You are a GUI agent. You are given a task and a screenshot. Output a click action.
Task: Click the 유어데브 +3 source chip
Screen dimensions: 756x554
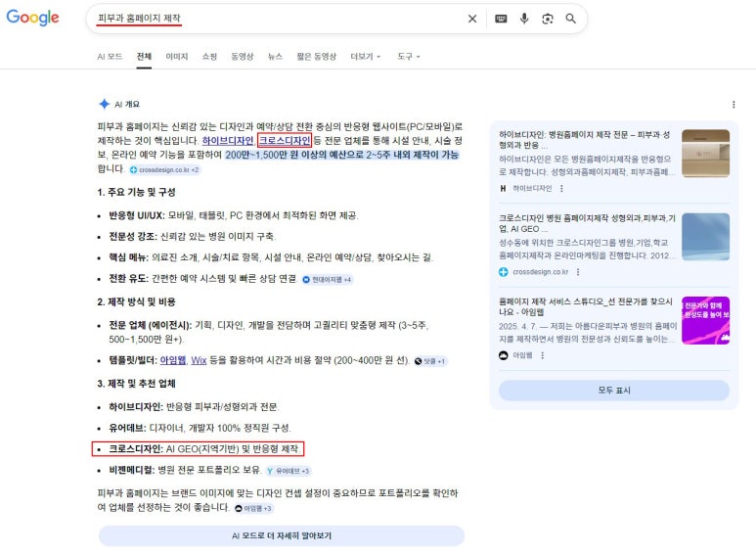[289, 471]
